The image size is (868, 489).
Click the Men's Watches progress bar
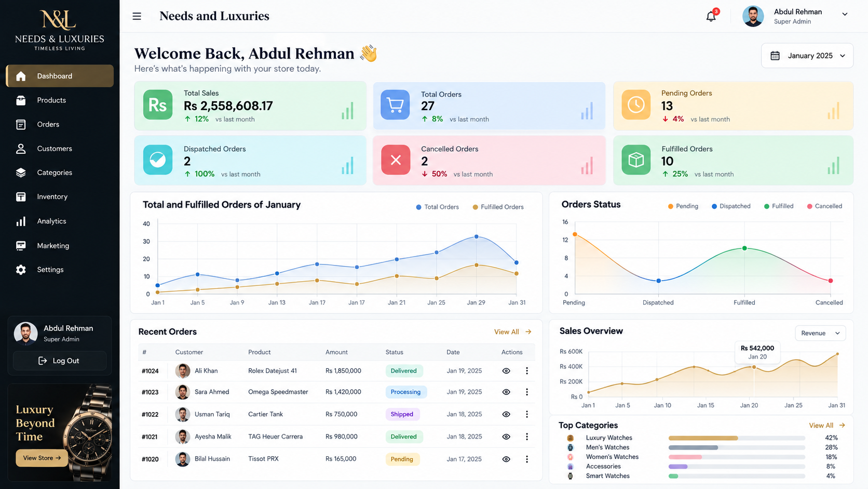click(737, 447)
